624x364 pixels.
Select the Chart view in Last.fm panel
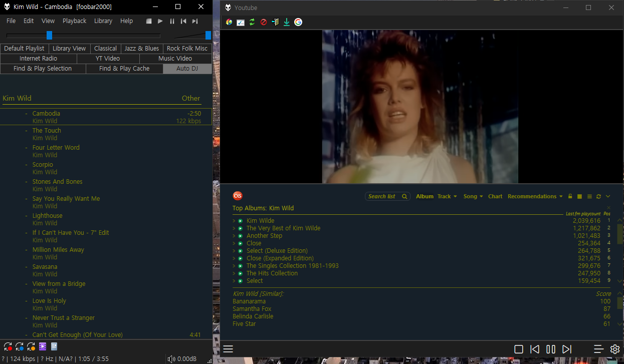pos(495,196)
